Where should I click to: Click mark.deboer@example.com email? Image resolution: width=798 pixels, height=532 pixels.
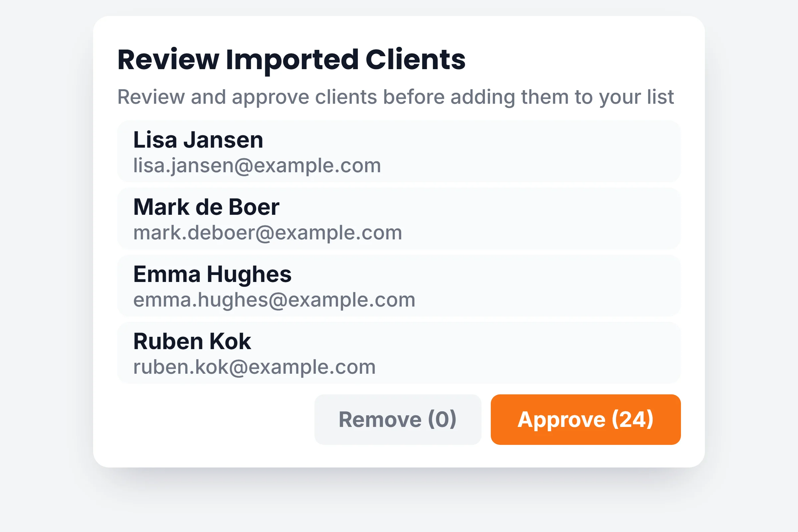pos(268,233)
